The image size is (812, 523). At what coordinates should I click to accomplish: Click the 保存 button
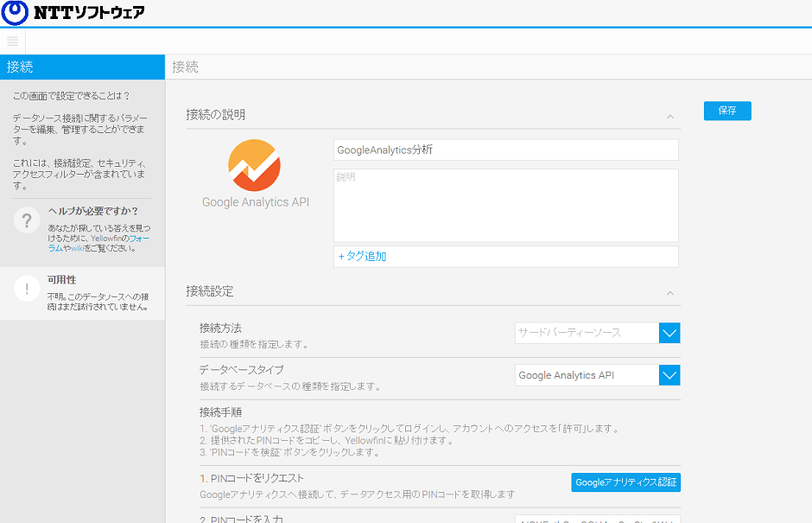click(x=727, y=111)
